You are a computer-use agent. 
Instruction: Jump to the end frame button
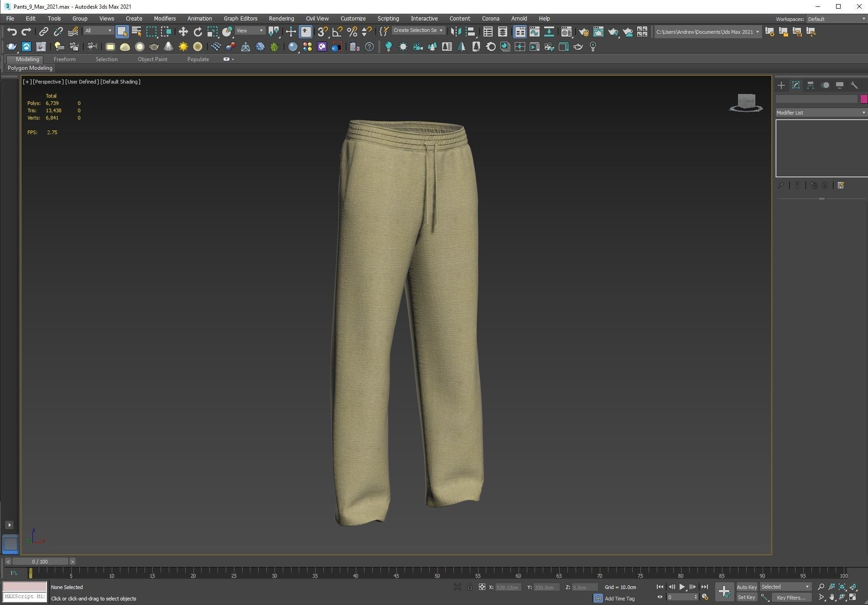705,587
